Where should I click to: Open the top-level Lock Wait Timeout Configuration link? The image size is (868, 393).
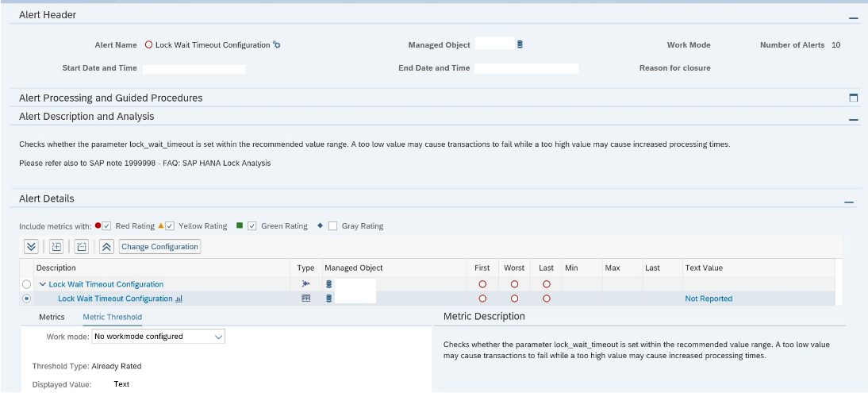[106, 283]
